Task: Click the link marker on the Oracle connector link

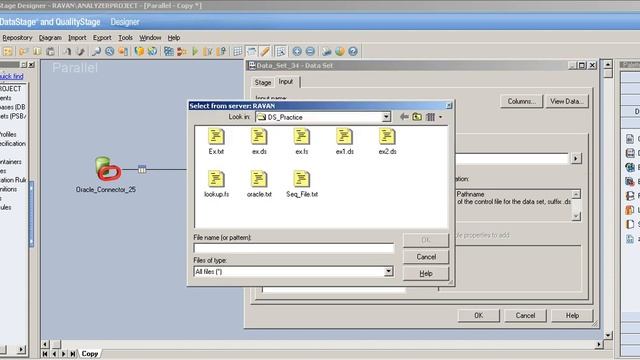Action: [142, 169]
